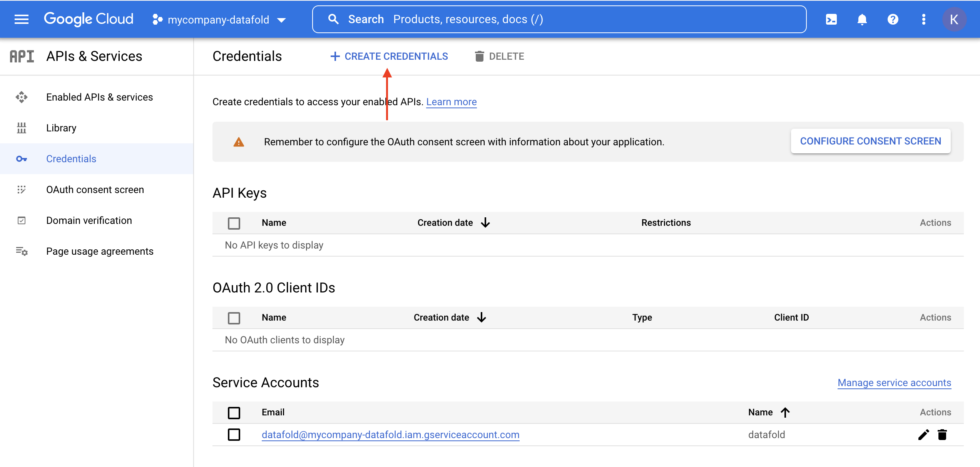This screenshot has height=467, width=980.
Task: Click the search magnifier icon
Action: 333,19
